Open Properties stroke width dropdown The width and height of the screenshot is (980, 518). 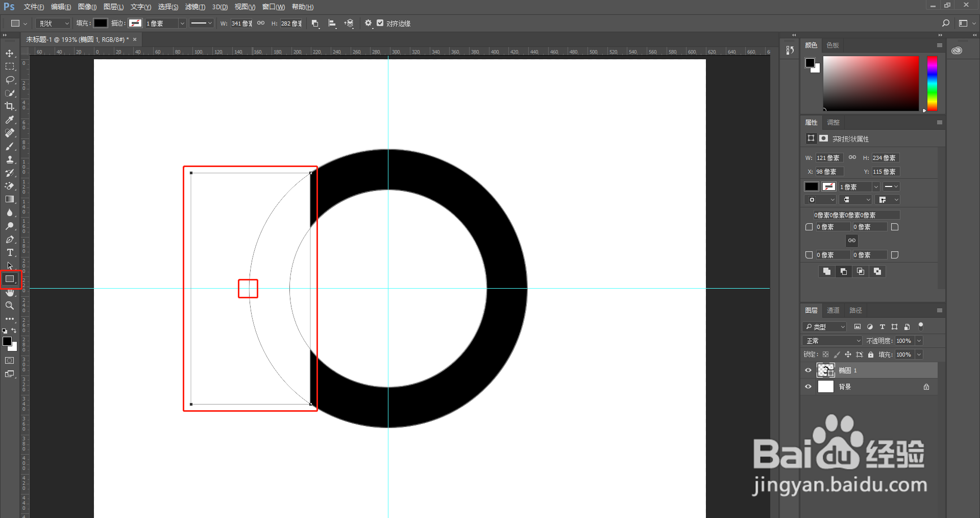(x=876, y=187)
